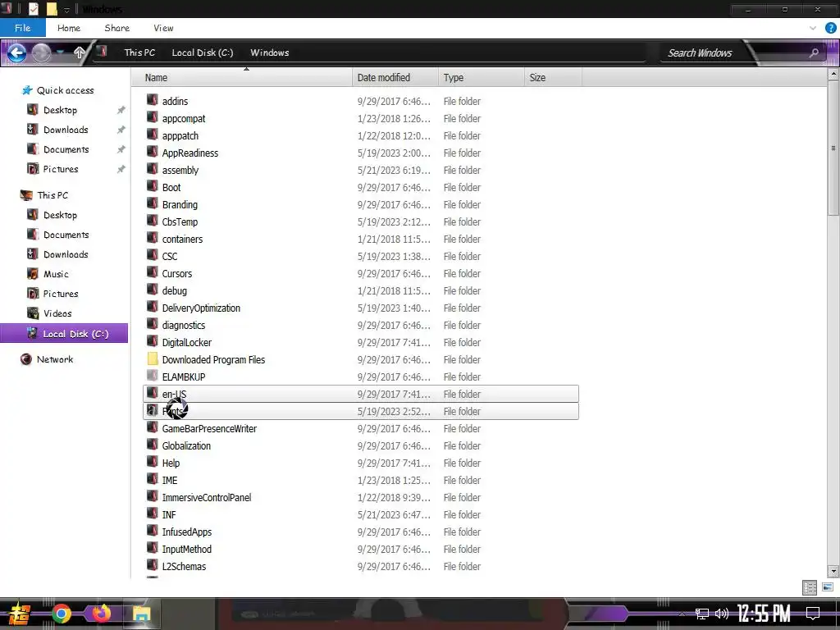Click the CbsTemp folder icon
This screenshot has height=630, width=840.
coord(152,221)
